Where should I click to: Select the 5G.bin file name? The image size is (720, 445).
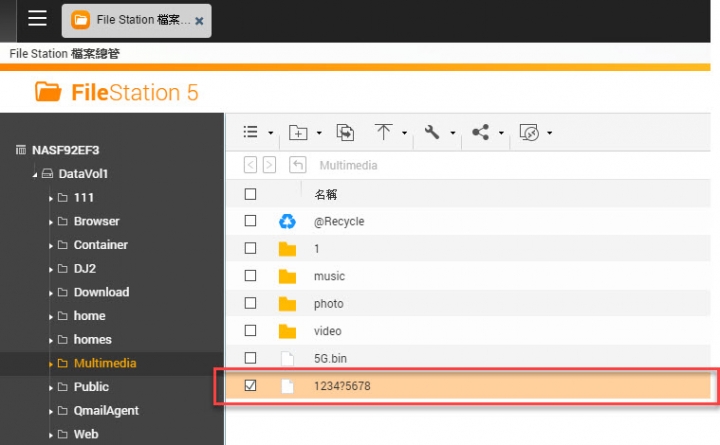(x=330, y=358)
